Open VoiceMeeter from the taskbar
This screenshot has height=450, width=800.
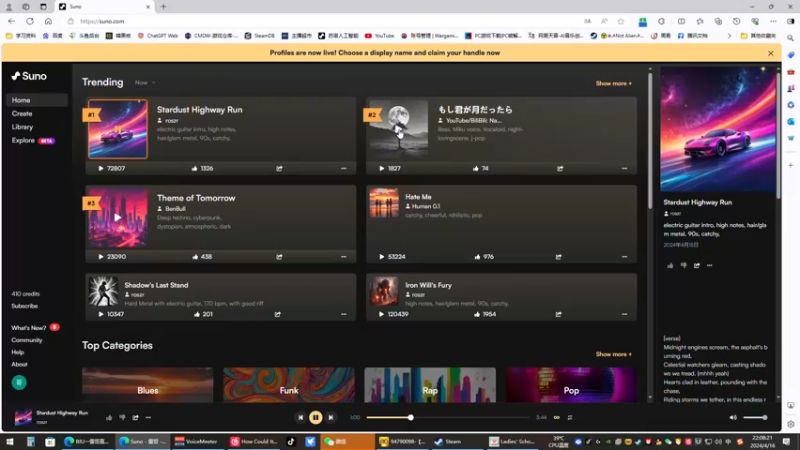196,442
